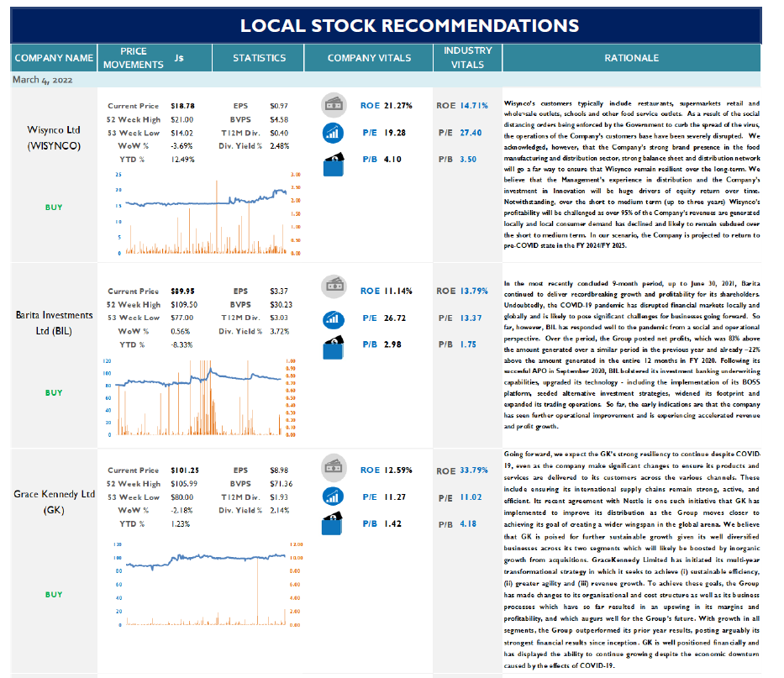Click Wisynco industry ROE 14.71%
This screenshot has height=678, width=784.
[x=474, y=106]
